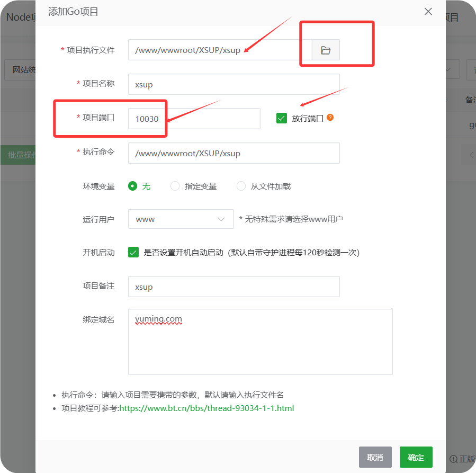Click the 确定 confirm button
This screenshot has height=473, width=476.
pos(416,457)
